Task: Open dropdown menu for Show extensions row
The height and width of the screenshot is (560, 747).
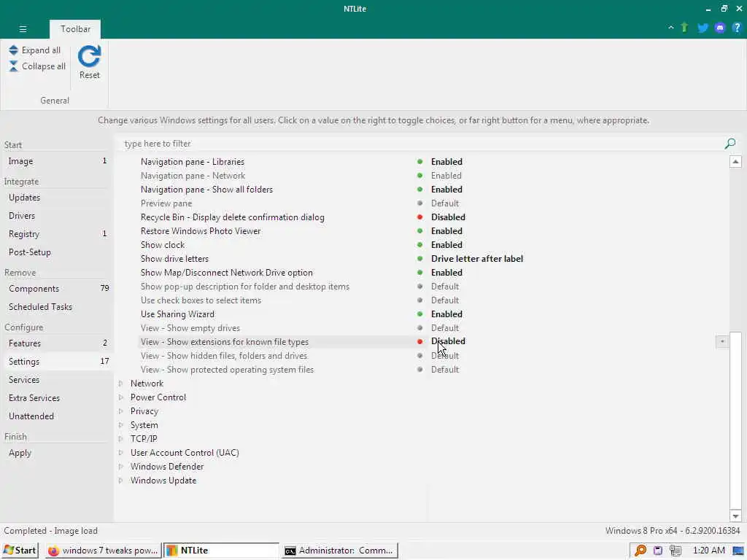Action: coord(721,341)
